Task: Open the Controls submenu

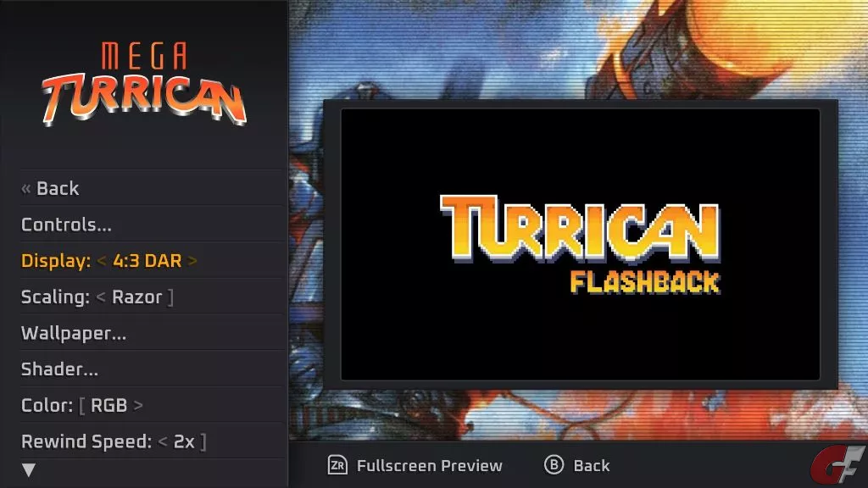Action: (x=151, y=224)
